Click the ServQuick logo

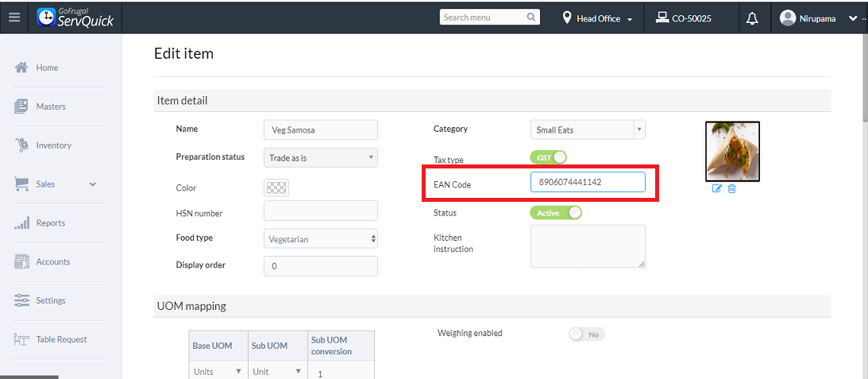pyautogui.click(x=75, y=17)
